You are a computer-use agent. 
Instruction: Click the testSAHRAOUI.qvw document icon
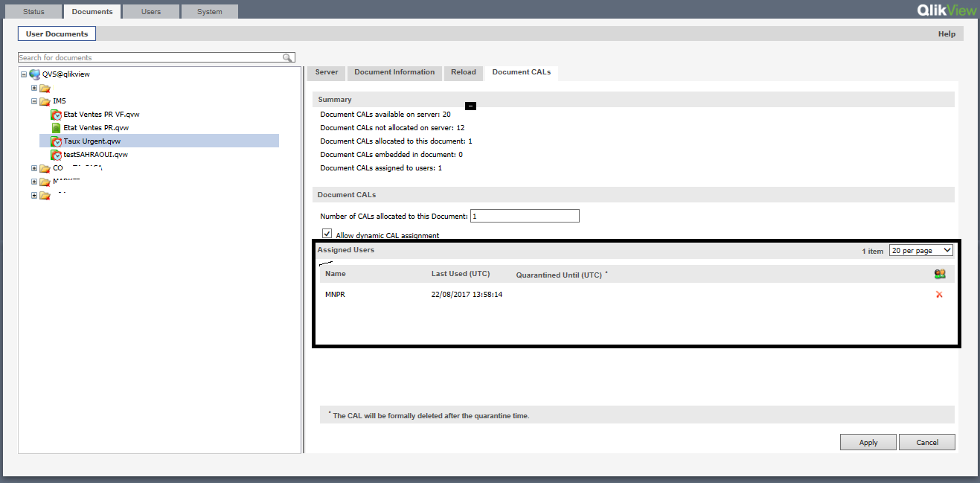tap(57, 155)
